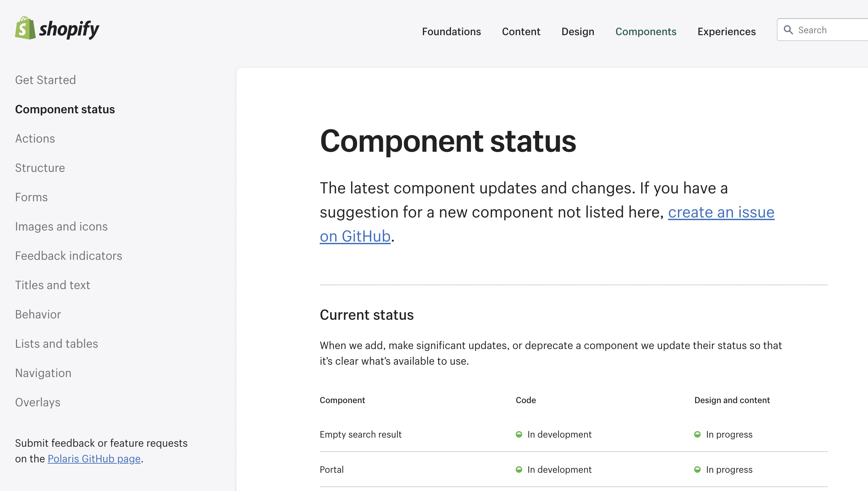Open the Content section in top navigation

[521, 31]
